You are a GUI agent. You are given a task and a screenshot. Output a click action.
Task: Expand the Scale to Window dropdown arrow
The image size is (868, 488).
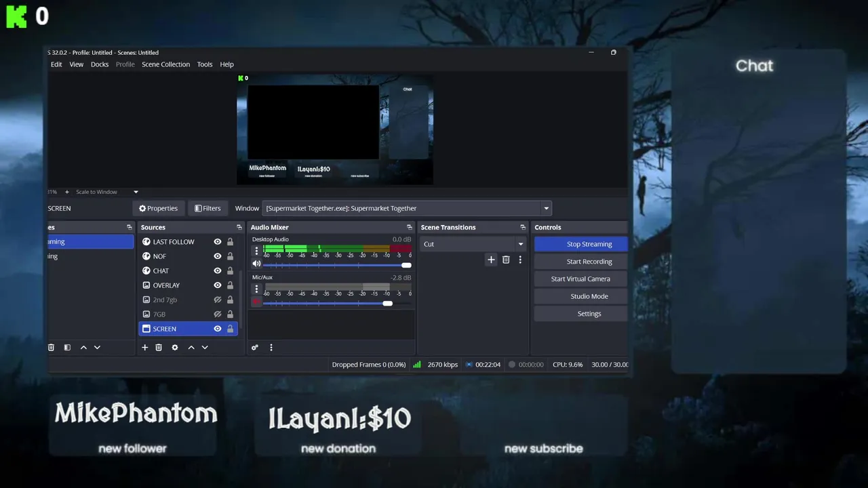click(x=136, y=192)
